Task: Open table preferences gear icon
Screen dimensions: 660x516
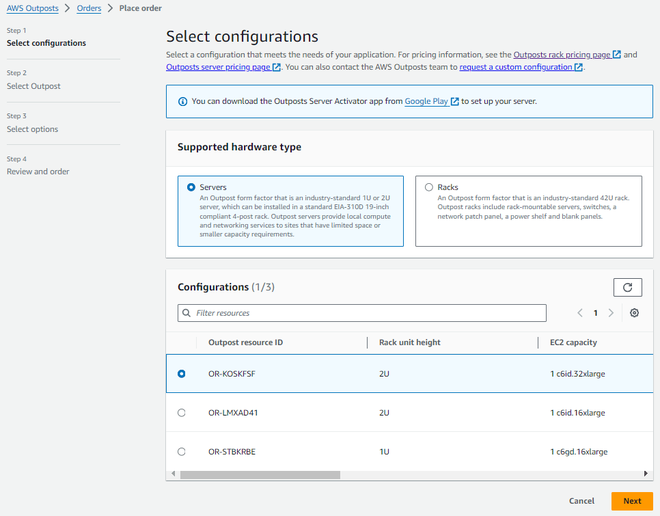Action: (x=634, y=313)
